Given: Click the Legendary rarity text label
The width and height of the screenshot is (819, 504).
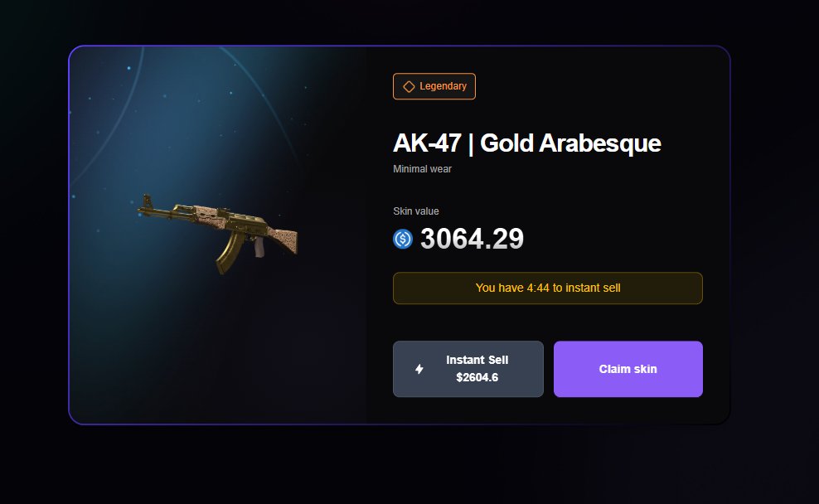Looking at the screenshot, I should 443,86.
